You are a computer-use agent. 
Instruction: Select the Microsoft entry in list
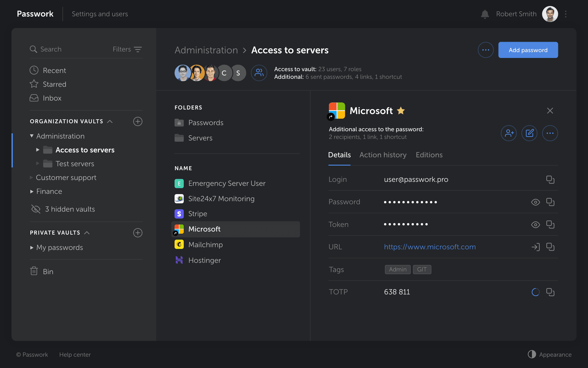236,229
